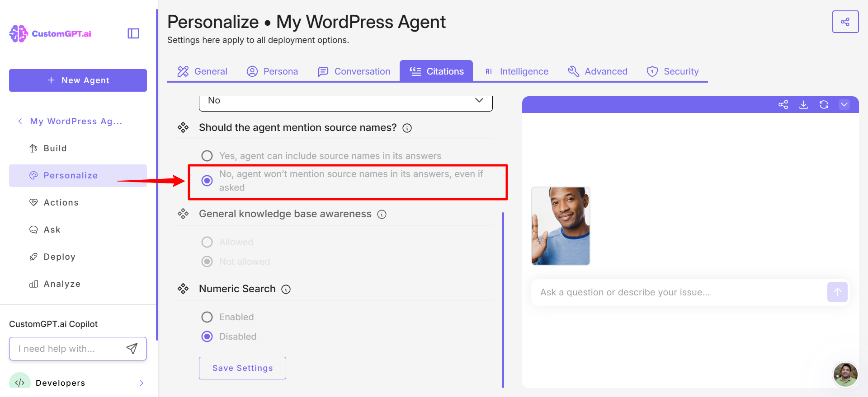Click the 'CustomGPT.ai Copilot' heading

(53, 324)
